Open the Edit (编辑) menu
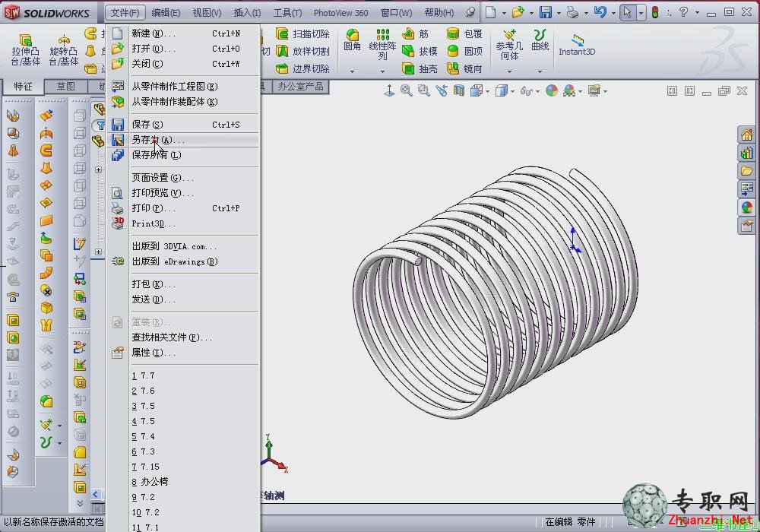760x532 pixels. click(x=166, y=13)
